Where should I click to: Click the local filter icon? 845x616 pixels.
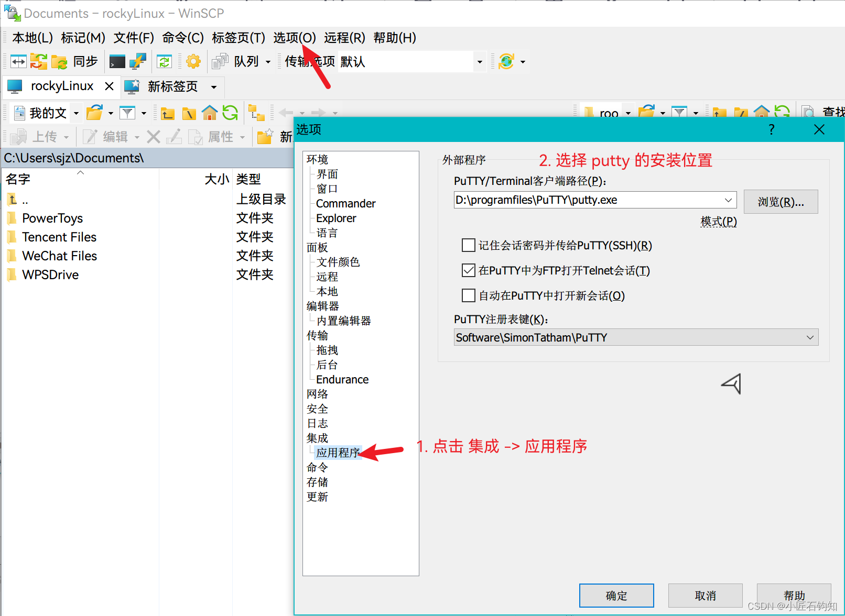(x=127, y=113)
